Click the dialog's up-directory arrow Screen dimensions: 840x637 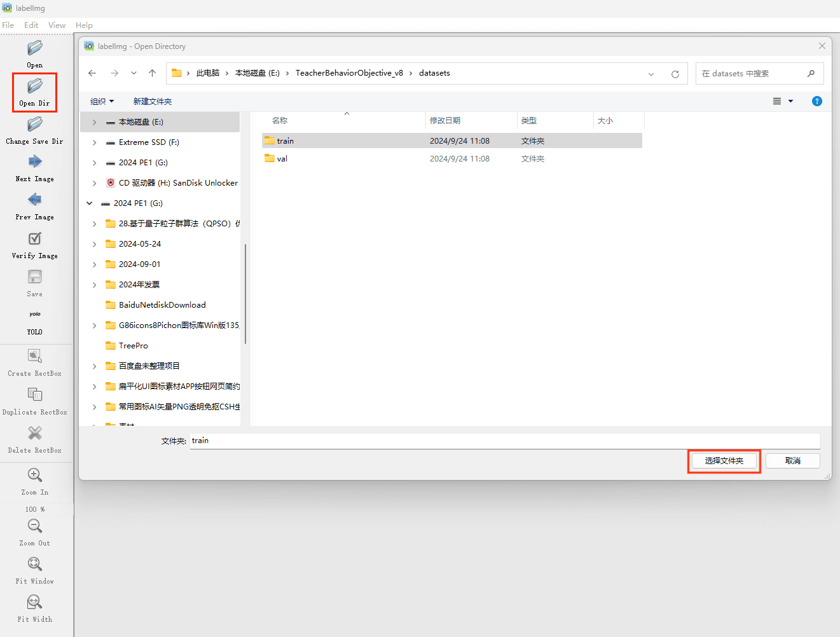(x=153, y=73)
